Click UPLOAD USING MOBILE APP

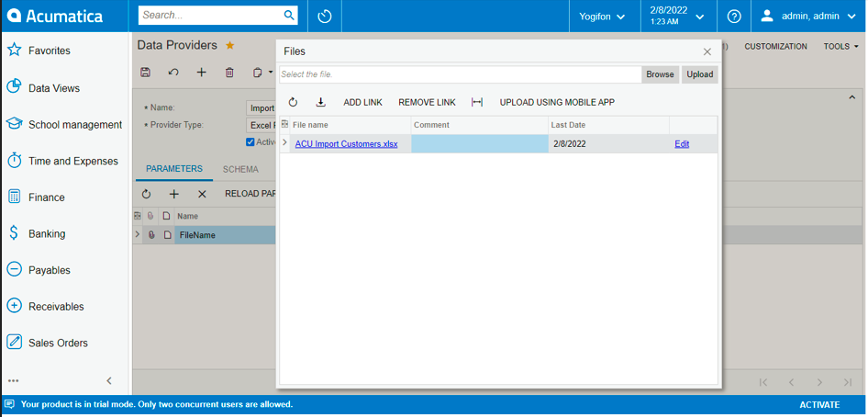tap(557, 102)
